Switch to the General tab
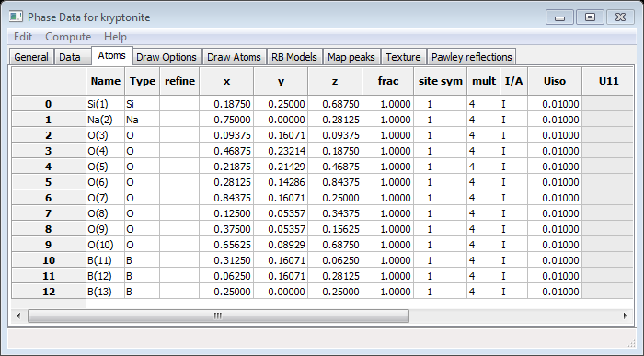 pos(31,57)
